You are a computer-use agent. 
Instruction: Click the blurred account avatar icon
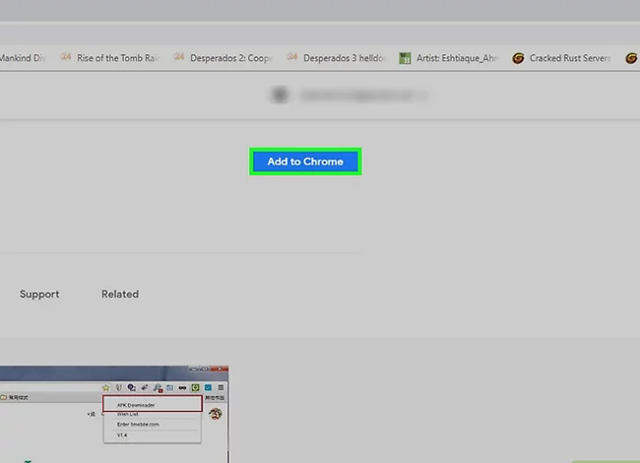point(280,95)
